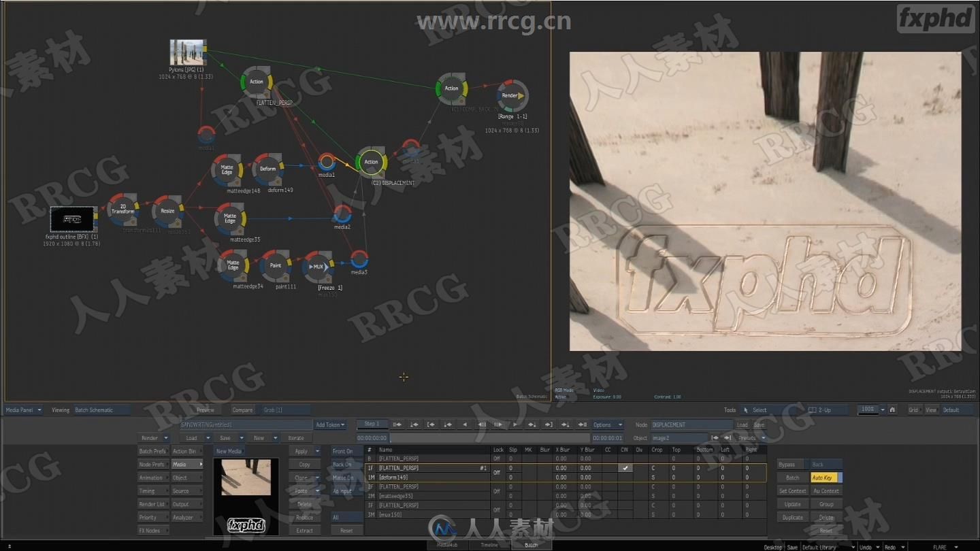Click Matte Edge node matteedge148
The height and width of the screenshot is (551, 980).
[227, 169]
